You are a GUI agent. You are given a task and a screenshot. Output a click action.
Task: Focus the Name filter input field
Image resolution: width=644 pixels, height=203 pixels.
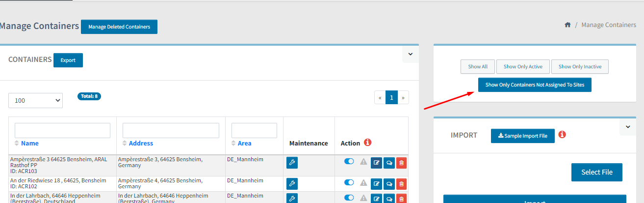(62, 130)
